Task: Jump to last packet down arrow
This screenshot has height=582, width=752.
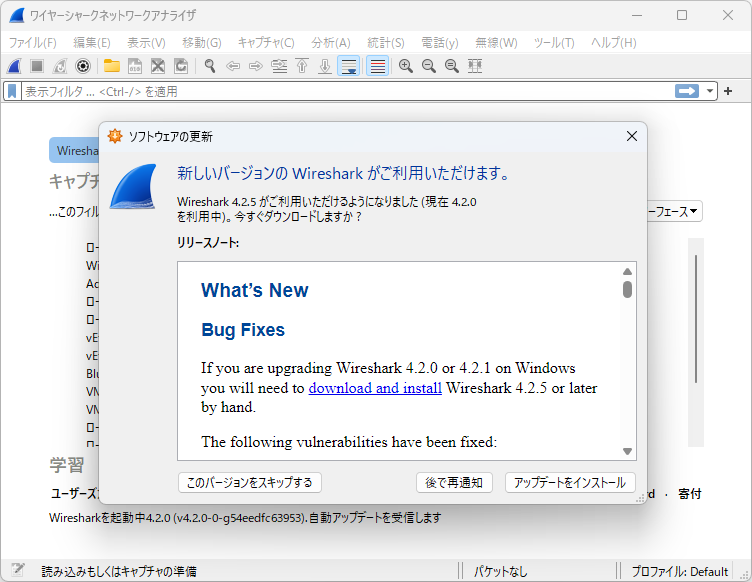Action: [x=325, y=66]
